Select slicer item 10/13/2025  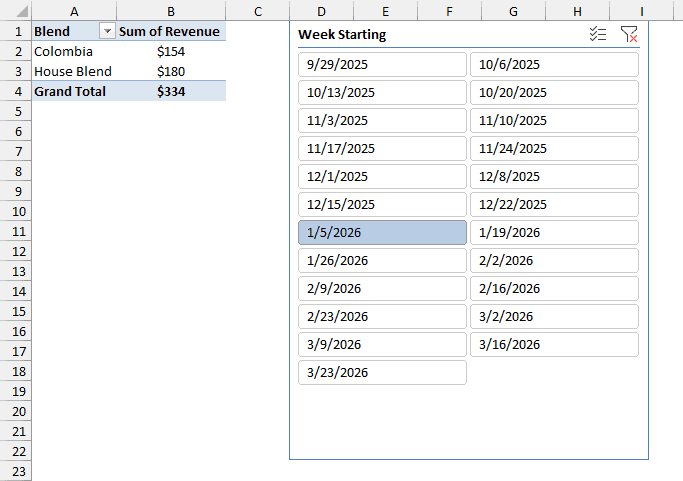pos(382,92)
